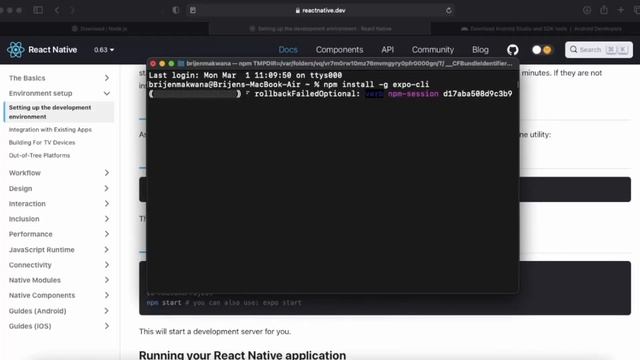Open Building For TV Devices page

42,142
